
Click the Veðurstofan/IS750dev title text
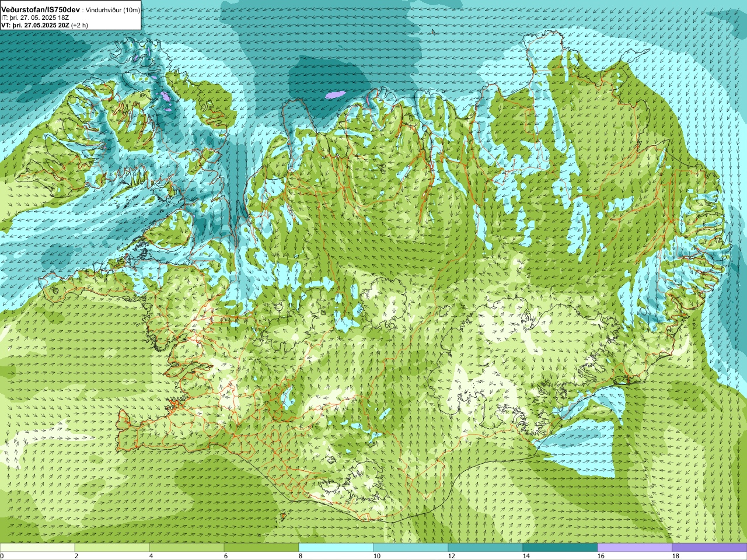tap(41, 10)
